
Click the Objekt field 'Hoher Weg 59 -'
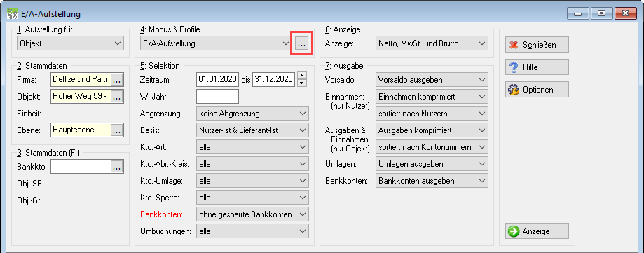(x=81, y=97)
